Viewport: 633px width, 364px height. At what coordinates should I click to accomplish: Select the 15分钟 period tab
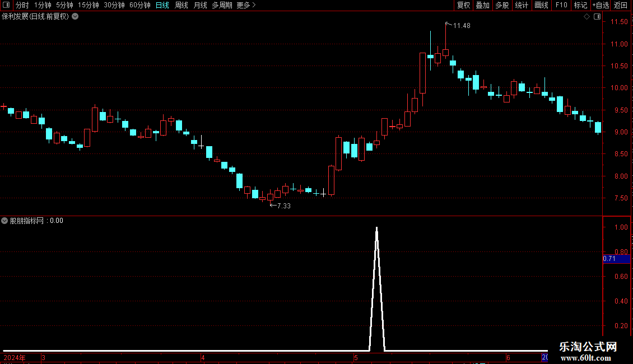pos(89,5)
